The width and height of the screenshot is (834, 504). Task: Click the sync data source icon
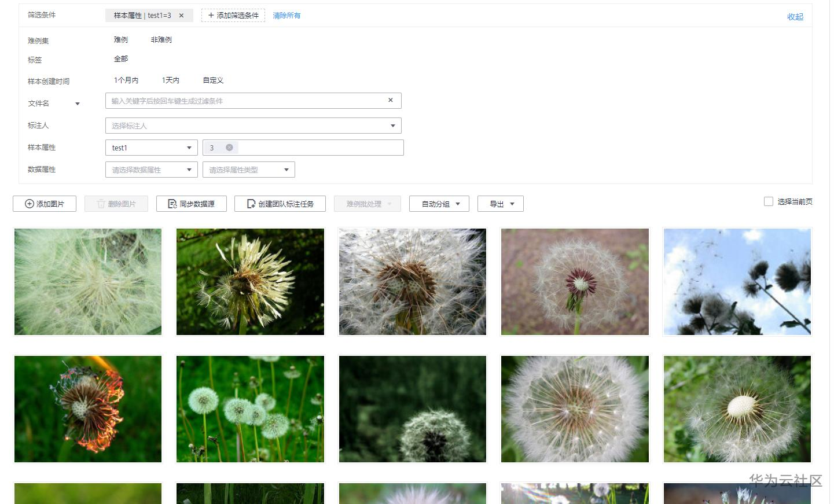pos(171,204)
